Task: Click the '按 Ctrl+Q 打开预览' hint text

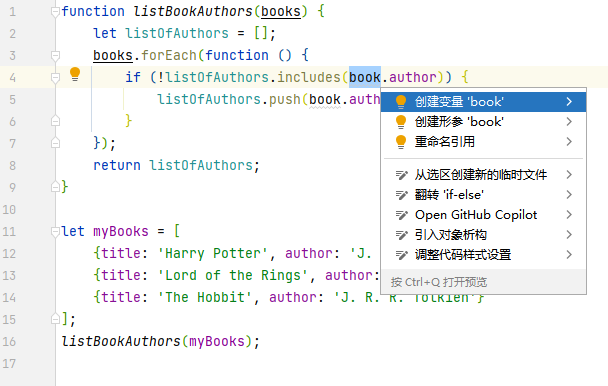Action: coord(439,282)
